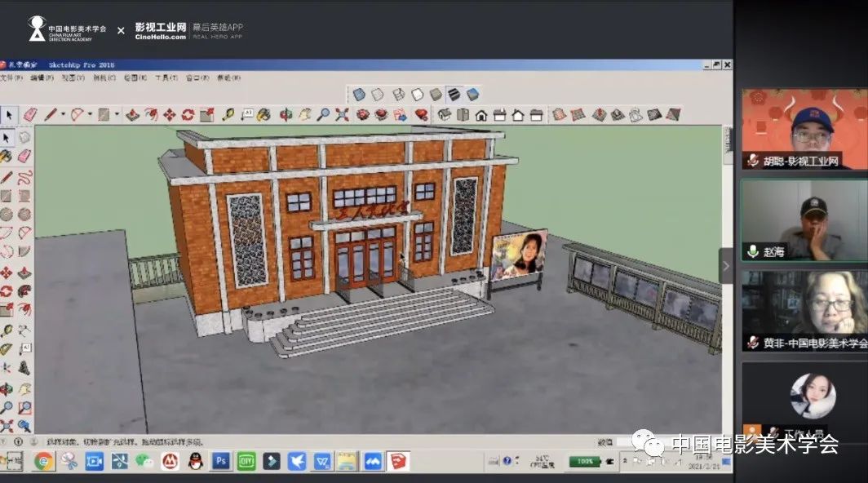This screenshot has height=483, width=868.
Task: Open the dropdown arrow beside the pencil Line tool
Action: tap(64, 115)
